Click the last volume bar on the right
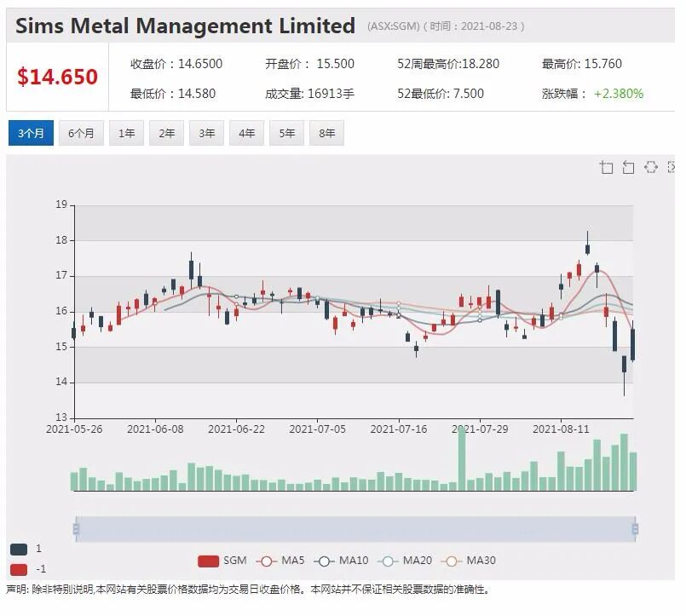 coord(632,472)
